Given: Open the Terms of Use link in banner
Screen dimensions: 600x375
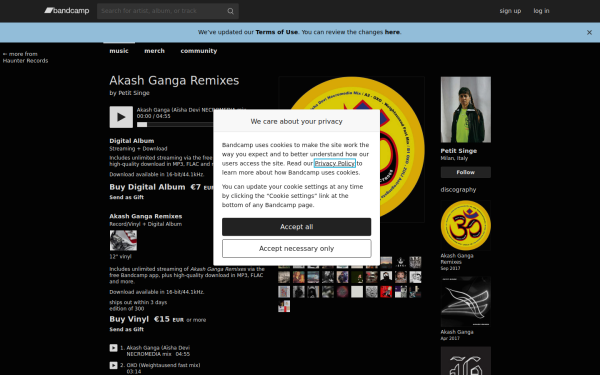Looking at the screenshot, I should tap(277, 32).
